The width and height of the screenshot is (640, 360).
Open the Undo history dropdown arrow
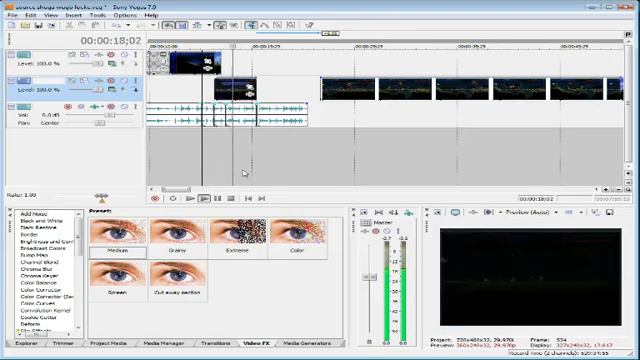(x=128, y=25)
